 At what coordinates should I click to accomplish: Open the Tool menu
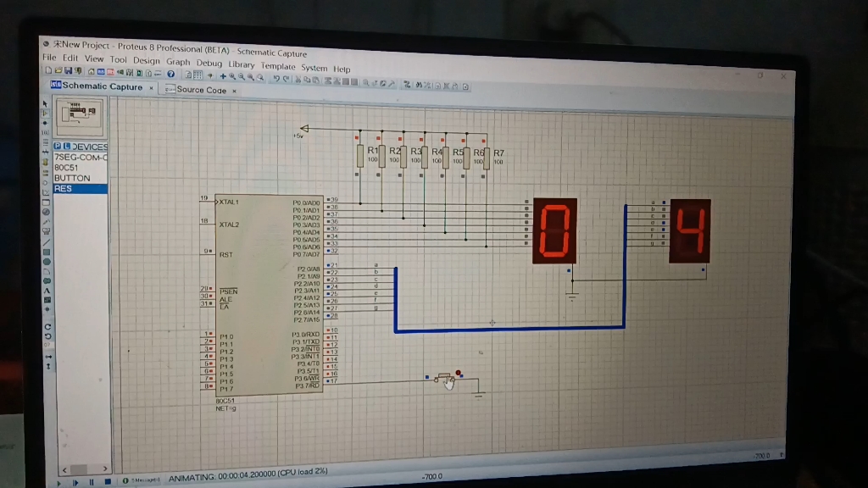[x=118, y=60]
